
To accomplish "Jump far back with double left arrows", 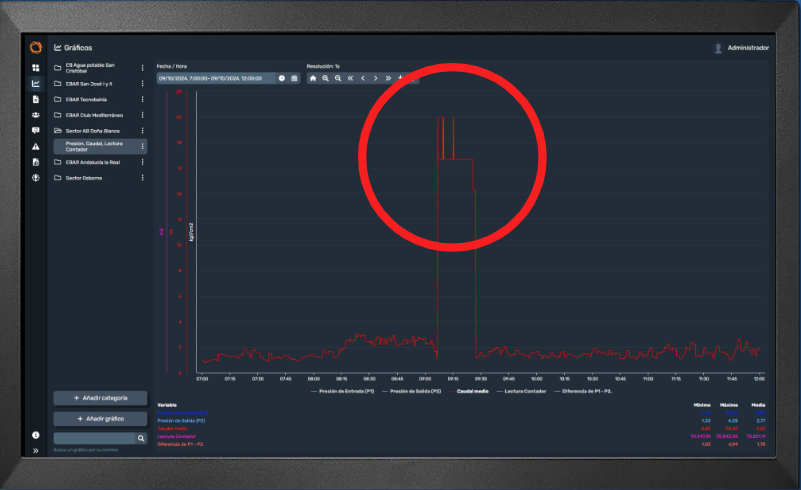I will [350, 78].
